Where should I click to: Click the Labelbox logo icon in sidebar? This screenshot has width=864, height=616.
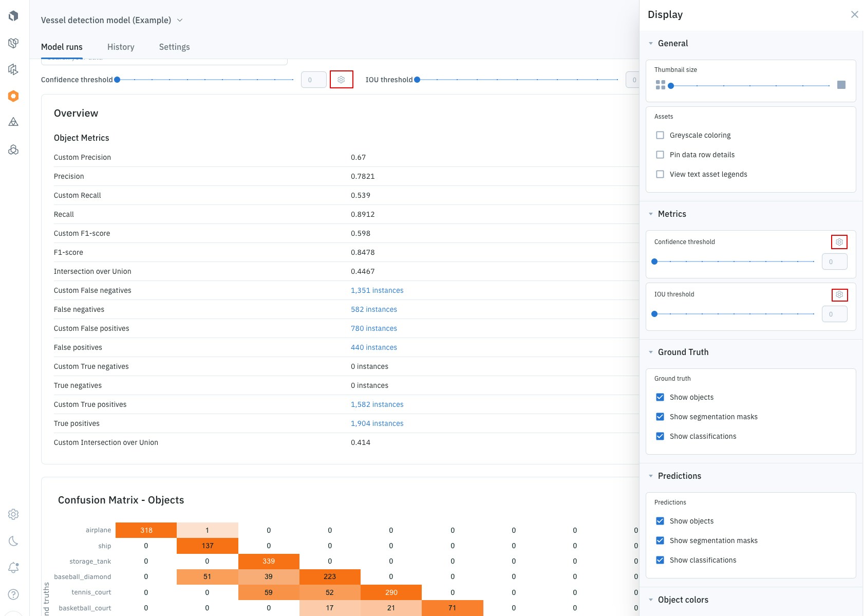[14, 16]
